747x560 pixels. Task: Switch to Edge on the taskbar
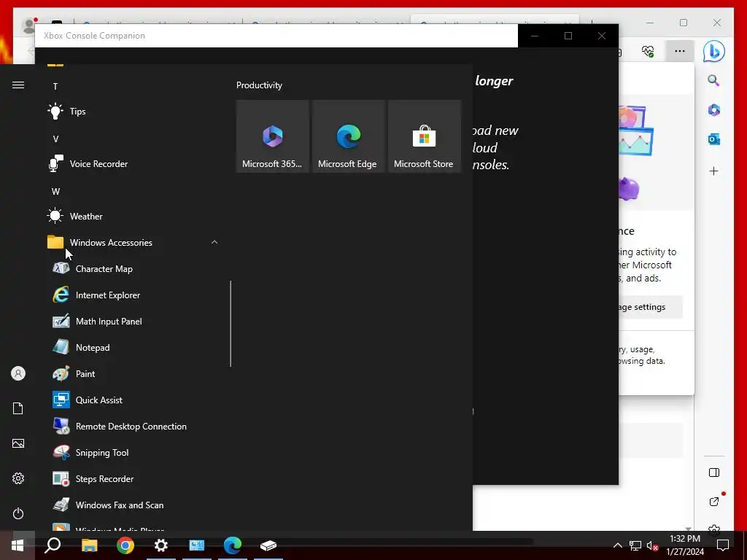click(233, 545)
